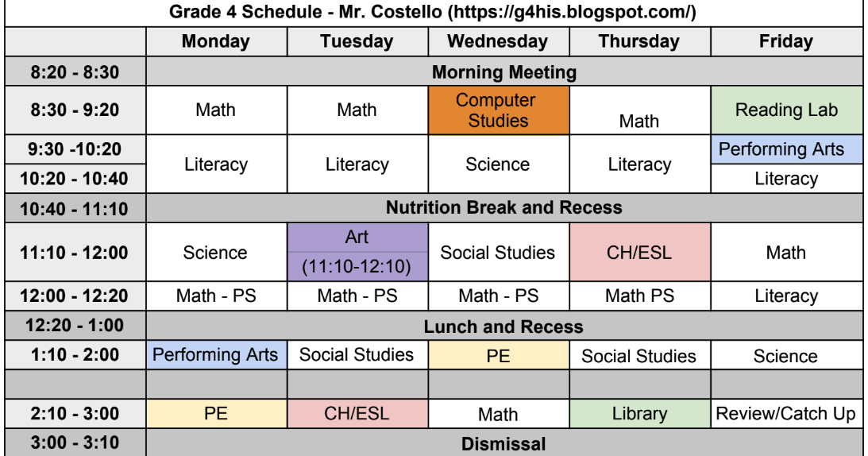Select the yellow PE cell on Wednesday
Screen dimensions: 868x456
[x=499, y=354]
